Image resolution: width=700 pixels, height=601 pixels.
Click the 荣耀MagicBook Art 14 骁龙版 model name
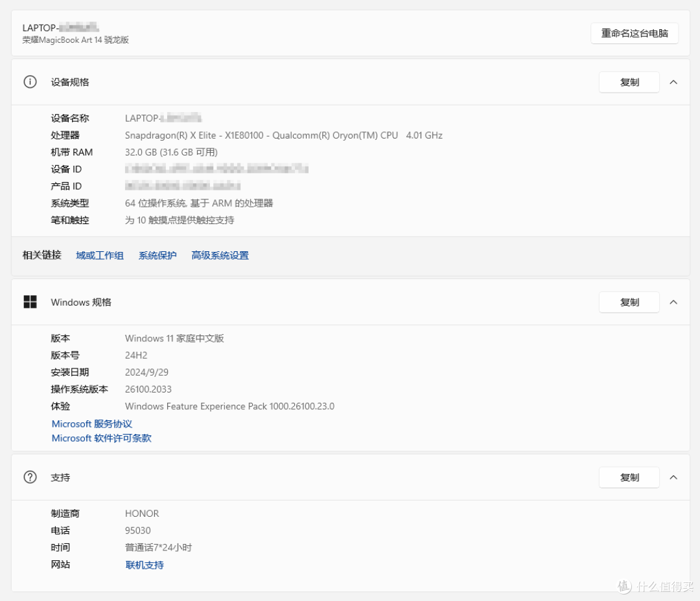pyautogui.click(x=76, y=40)
